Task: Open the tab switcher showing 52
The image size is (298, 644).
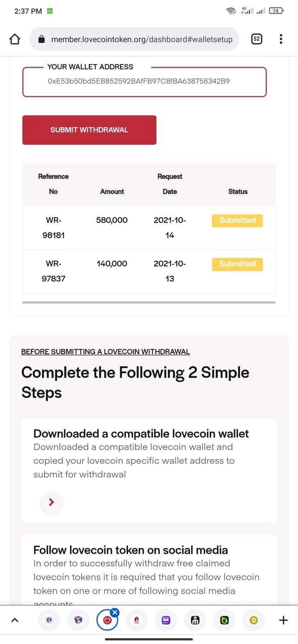Action: [x=257, y=39]
